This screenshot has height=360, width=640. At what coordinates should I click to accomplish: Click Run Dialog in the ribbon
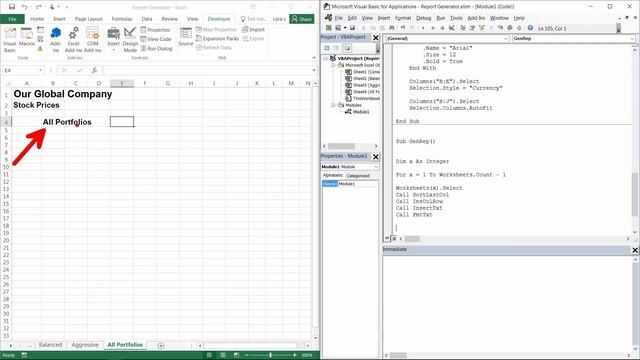pos(156,48)
